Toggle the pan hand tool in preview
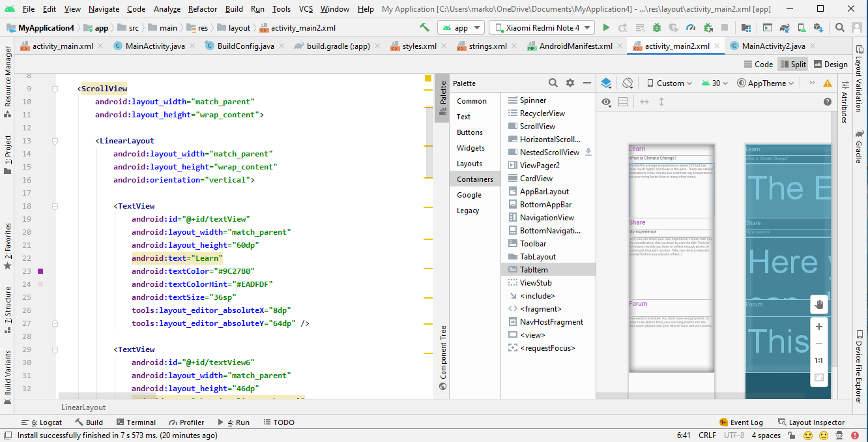 point(819,304)
